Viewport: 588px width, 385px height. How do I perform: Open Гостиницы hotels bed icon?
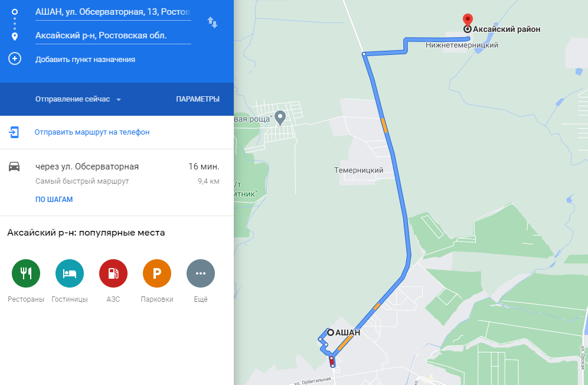(x=70, y=273)
